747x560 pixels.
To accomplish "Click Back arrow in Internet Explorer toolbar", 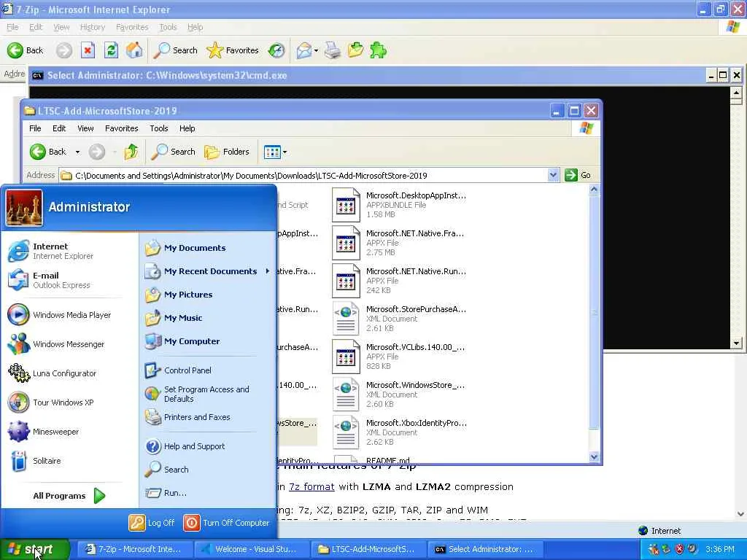I will tap(25, 50).
